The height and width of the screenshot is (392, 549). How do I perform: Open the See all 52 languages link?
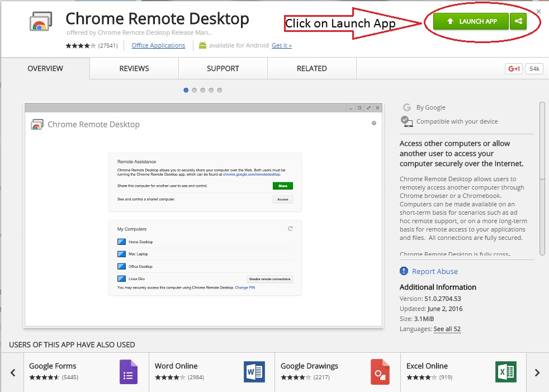(x=447, y=329)
